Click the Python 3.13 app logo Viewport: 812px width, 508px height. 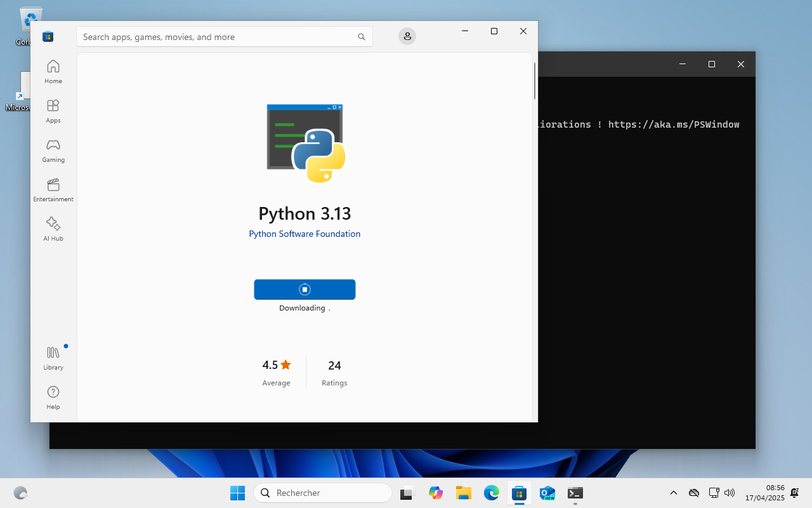tap(305, 144)
